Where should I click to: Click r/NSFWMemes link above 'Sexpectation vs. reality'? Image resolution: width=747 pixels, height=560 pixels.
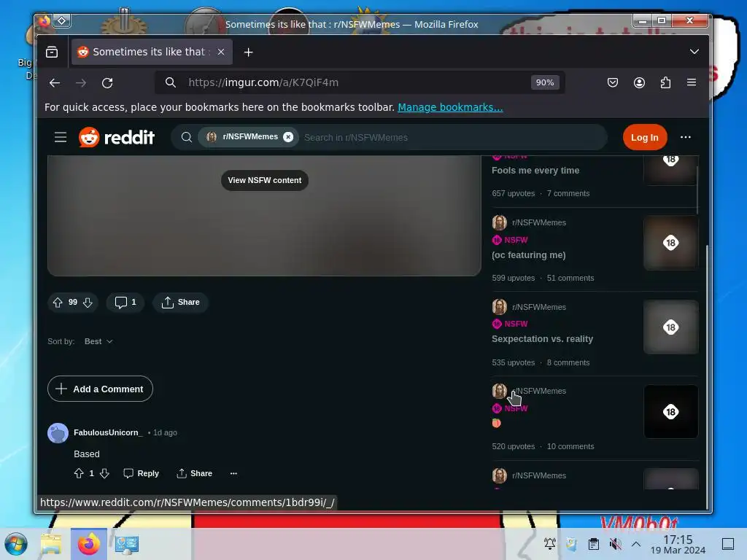539,307
